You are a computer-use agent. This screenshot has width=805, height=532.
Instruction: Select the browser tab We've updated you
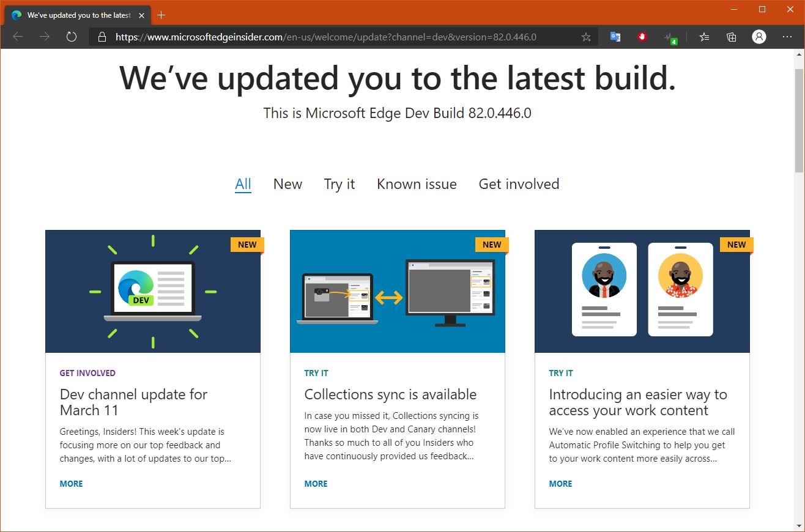[78, 15]
